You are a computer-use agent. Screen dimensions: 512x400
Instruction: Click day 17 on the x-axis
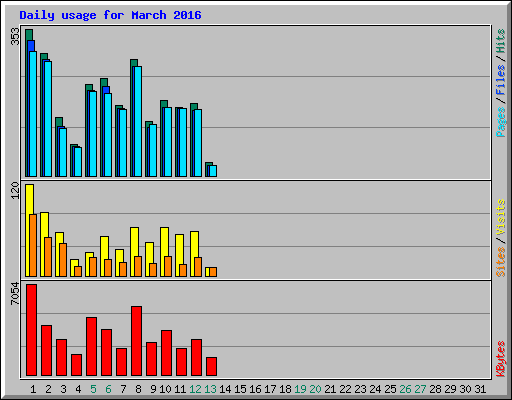click(270, 389)
